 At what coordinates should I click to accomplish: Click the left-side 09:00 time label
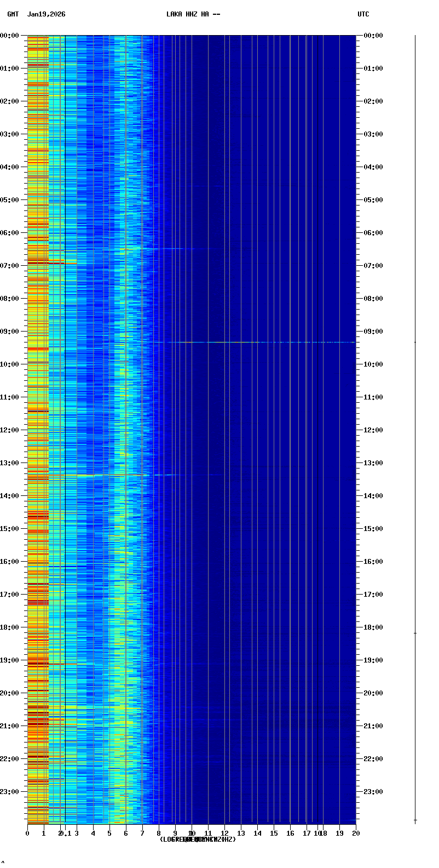(10, 332)
